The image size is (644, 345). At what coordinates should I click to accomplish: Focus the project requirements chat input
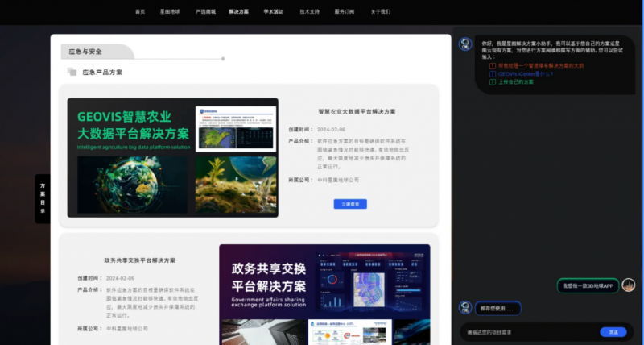pyautogui.click(x=530, y=332)
